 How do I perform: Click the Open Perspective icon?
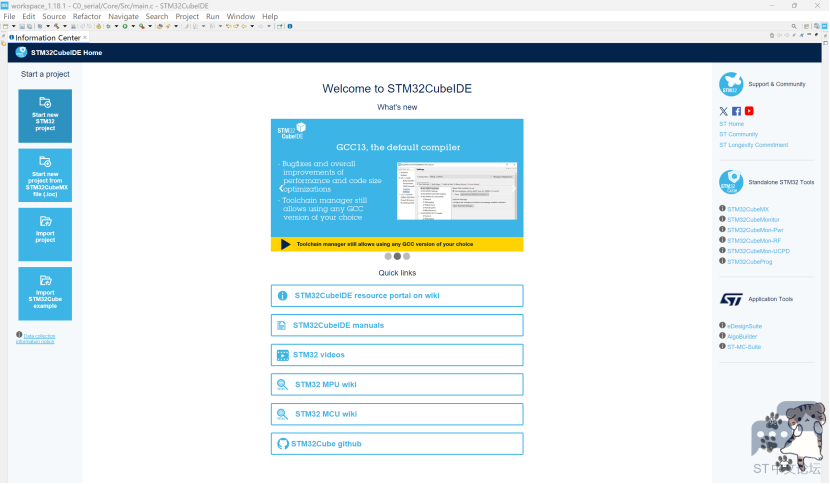click(807, 26)
